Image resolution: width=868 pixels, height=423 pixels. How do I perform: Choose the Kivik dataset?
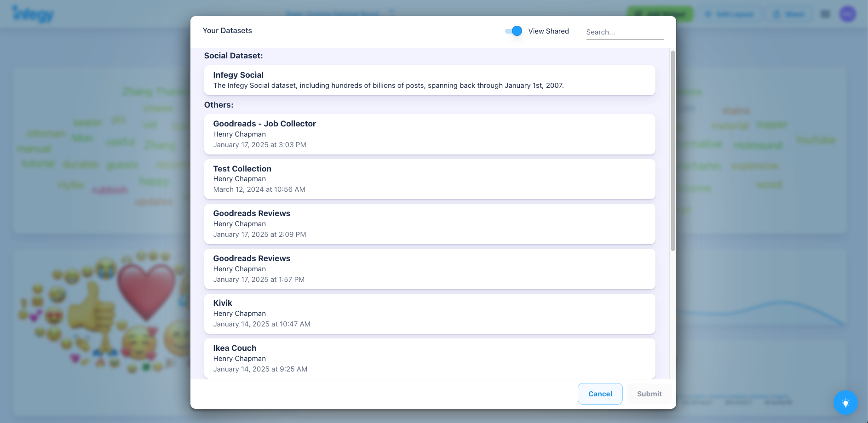point(430,313)
